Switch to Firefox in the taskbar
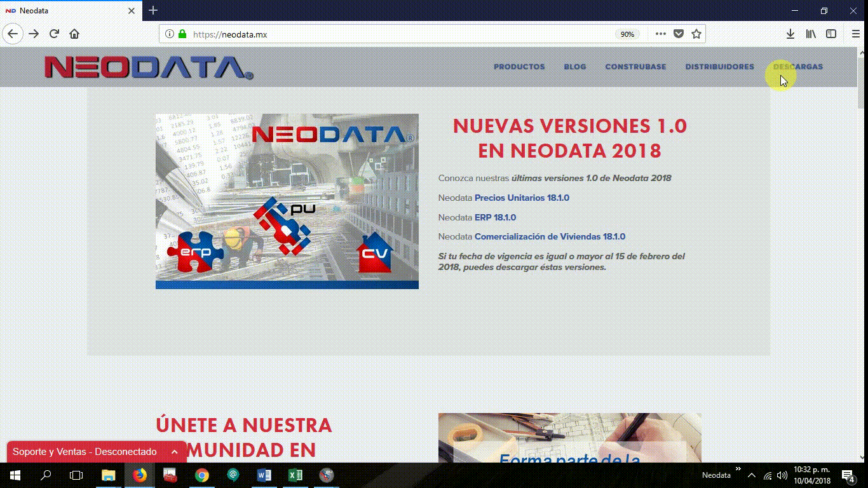The height and width of the screenshot is (488, 868). (x=139, y=475)
